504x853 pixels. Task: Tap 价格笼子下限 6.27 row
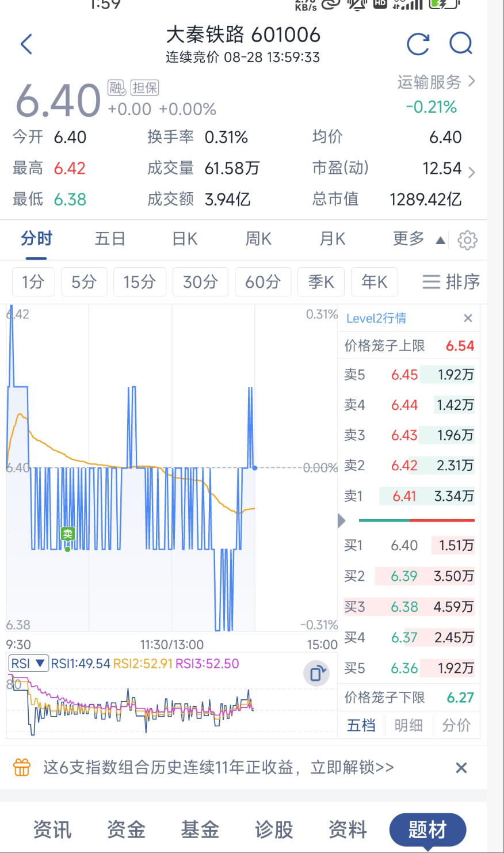(x=409, y=698)
